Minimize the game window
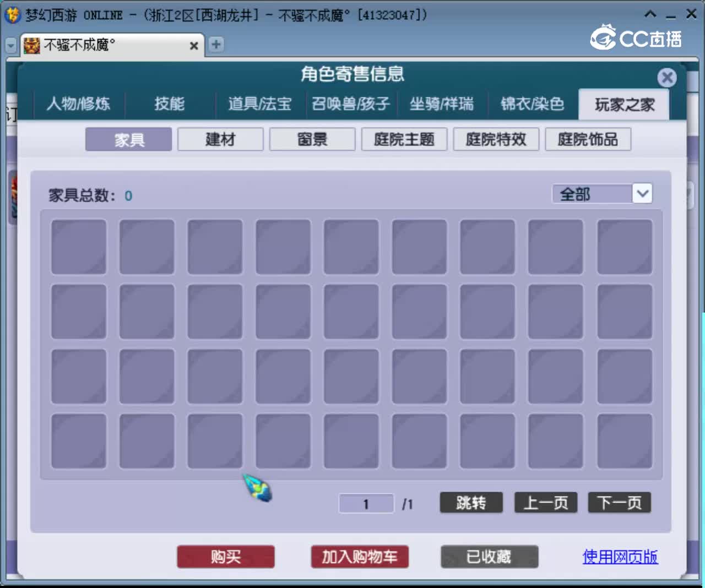 (x=671, y=15)
